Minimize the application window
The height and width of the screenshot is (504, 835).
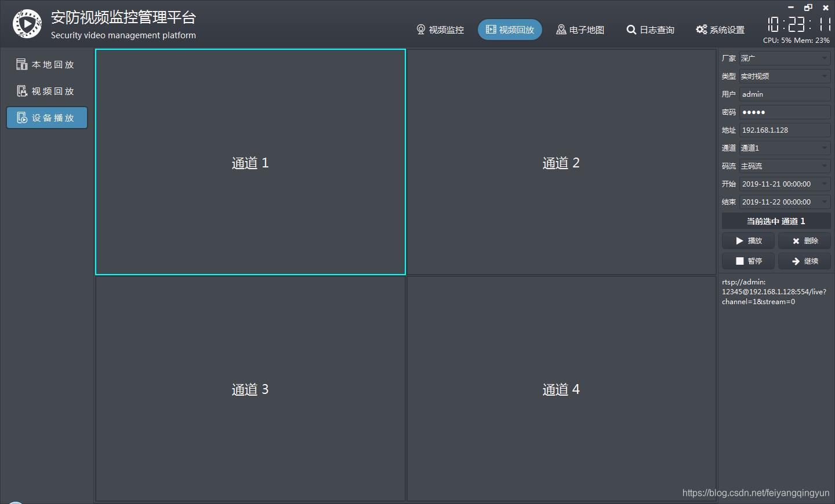click(x=791, y=8)
